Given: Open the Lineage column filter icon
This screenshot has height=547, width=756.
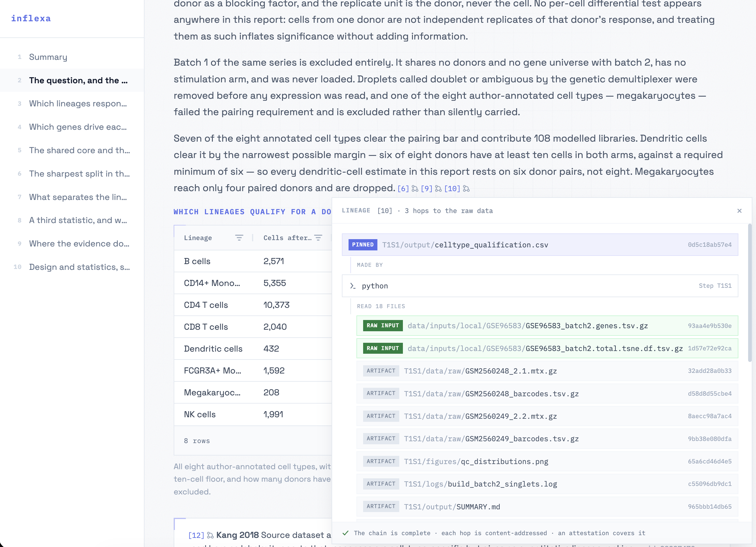Looking at the screenshot, I should coord(239,238).
